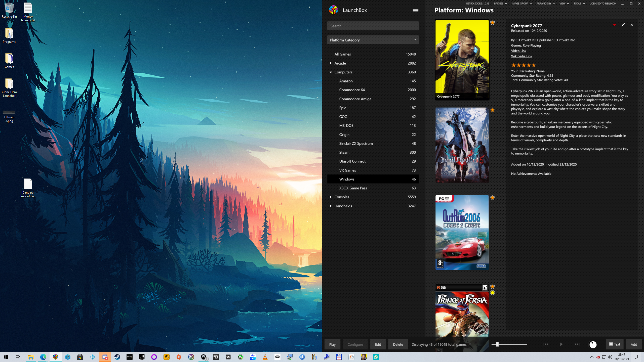Collapse the Computers category

[x=331, y=72]
